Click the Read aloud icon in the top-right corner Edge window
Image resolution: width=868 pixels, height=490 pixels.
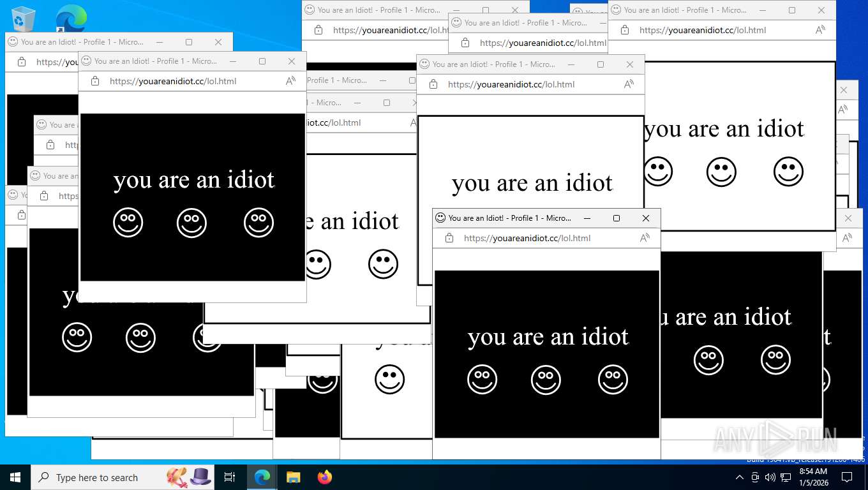point(820,30)
